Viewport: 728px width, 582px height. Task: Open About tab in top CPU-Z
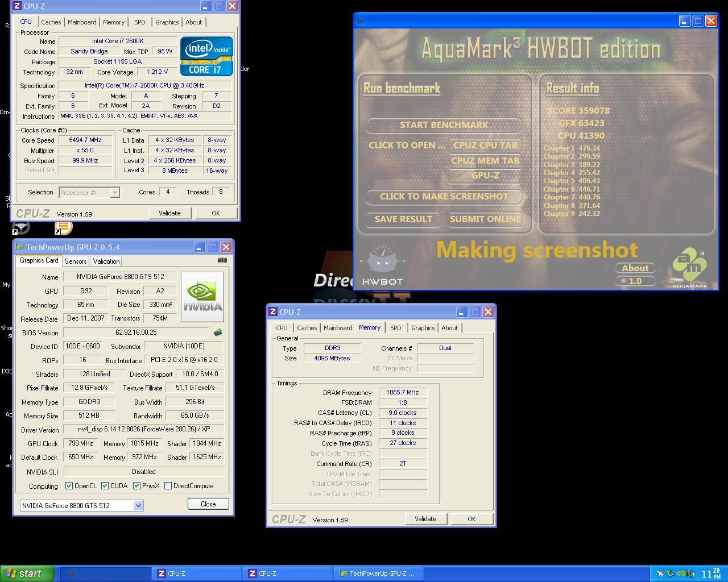click(194, 22)
